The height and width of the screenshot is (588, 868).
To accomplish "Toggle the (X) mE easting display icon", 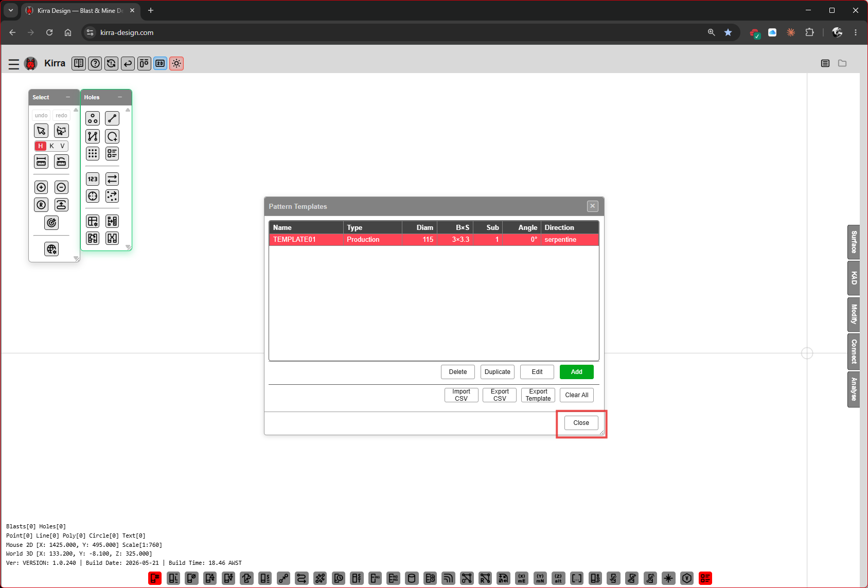I will click(522, 578).
